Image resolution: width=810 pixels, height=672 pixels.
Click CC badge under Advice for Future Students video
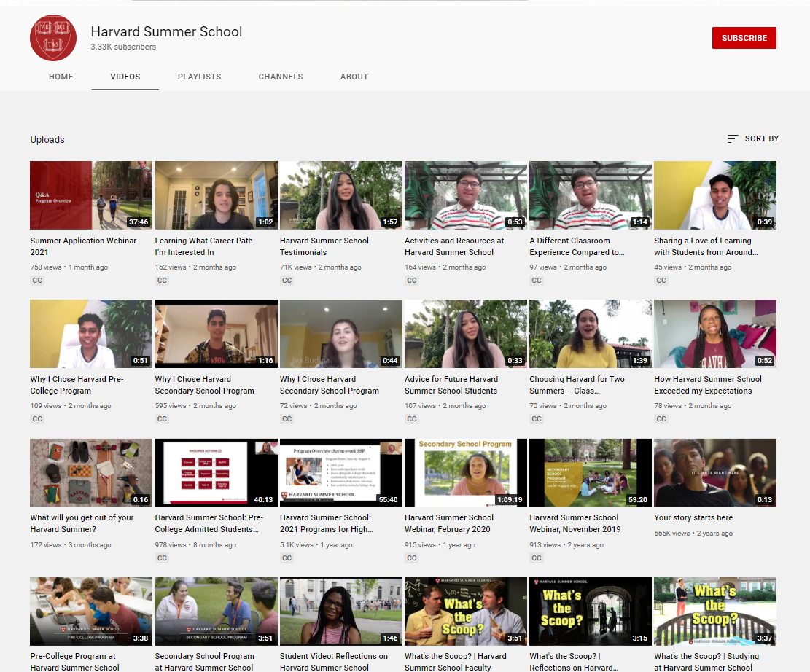point(412,419)
